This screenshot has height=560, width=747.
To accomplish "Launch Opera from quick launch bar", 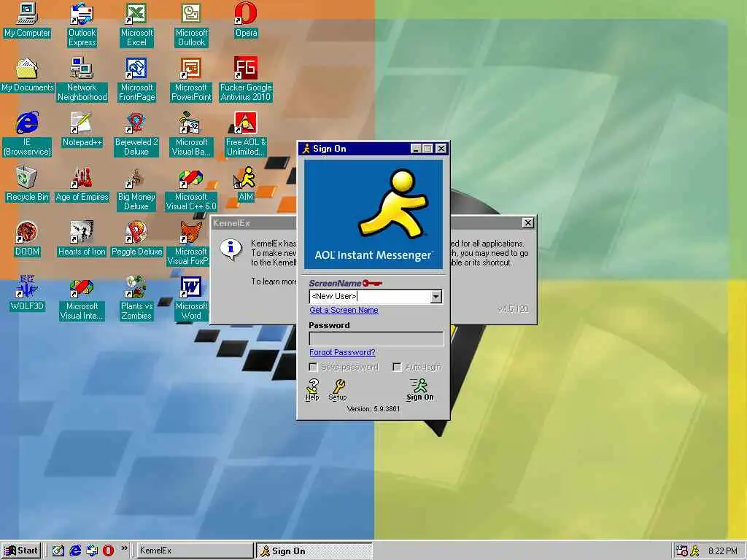I will coord(109,551).
